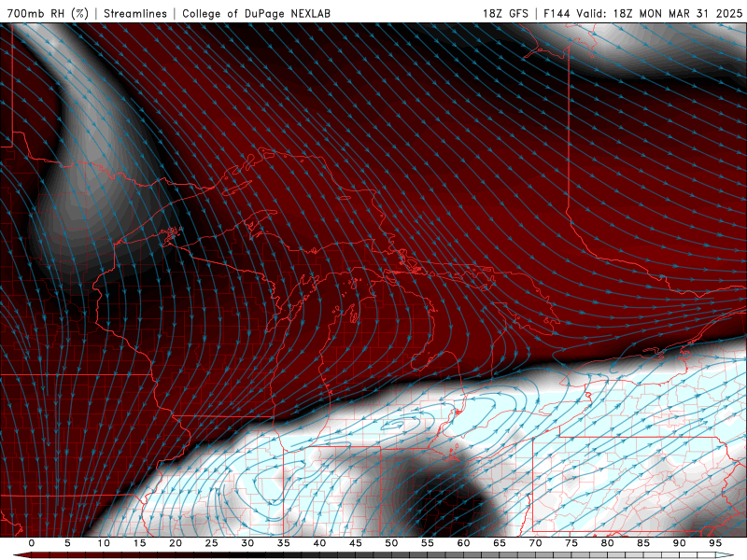
Task: Select the 'Streamlines' label in header
Action: pyautogui.click(x=135, y=13)
